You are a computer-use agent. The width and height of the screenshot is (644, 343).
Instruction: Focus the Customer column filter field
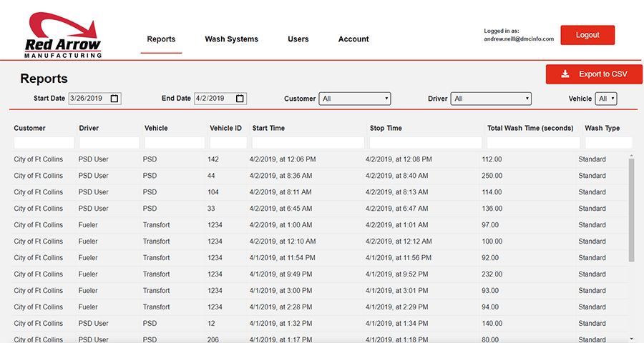pyautogui.click(x=44, y=143)
